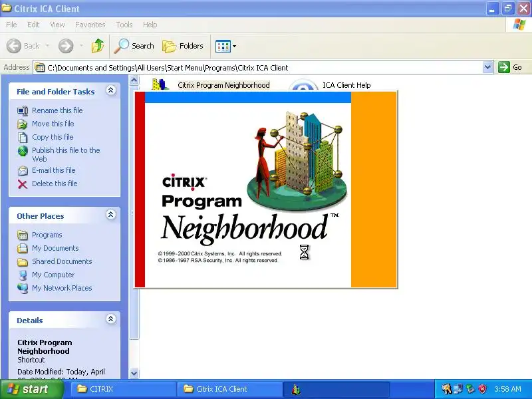Click the Back arrow icon

point(14,46)
